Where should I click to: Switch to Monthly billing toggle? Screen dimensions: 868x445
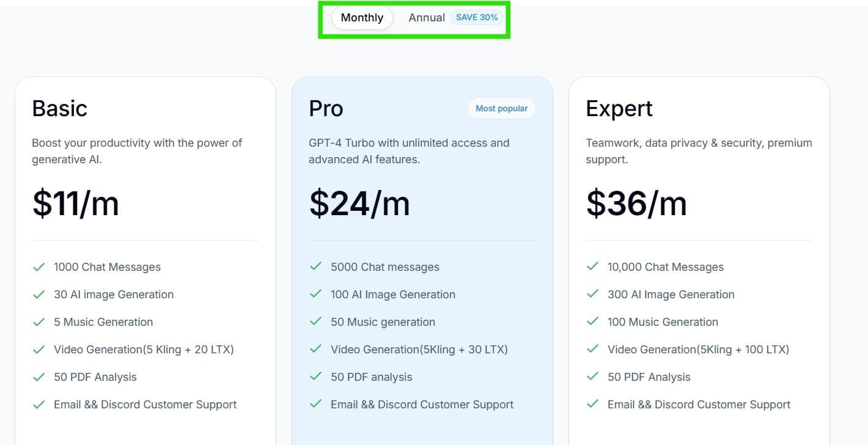(362, 18)
